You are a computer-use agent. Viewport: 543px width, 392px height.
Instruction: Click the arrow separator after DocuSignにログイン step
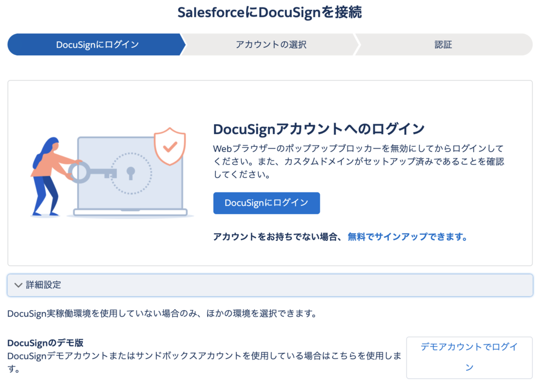tap(184, 45)
